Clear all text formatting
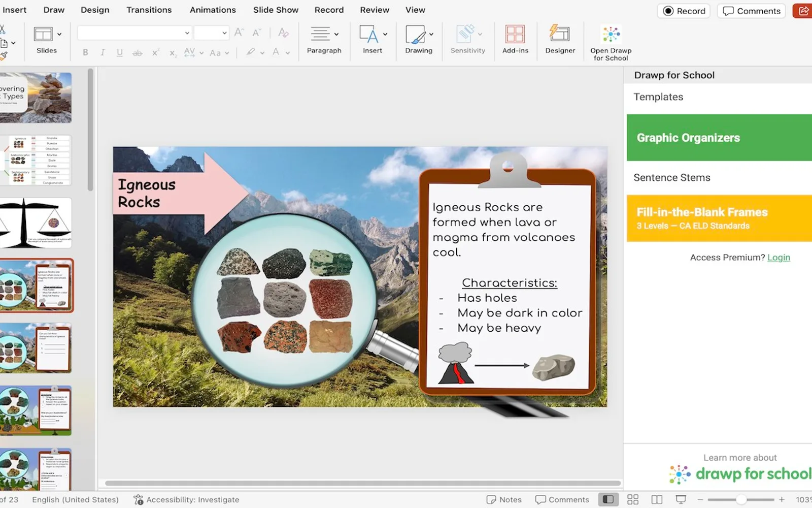The width and height of the screenshot is (812, 508). (284, 33)
